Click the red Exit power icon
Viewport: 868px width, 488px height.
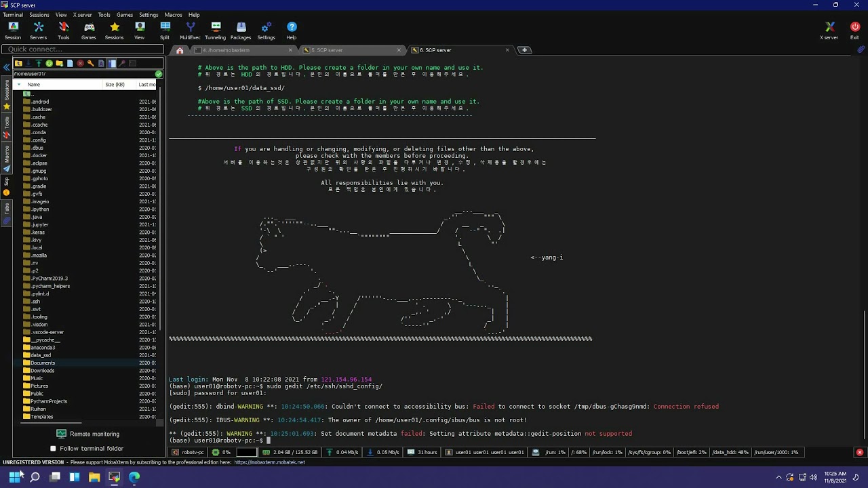pos(854,30)
